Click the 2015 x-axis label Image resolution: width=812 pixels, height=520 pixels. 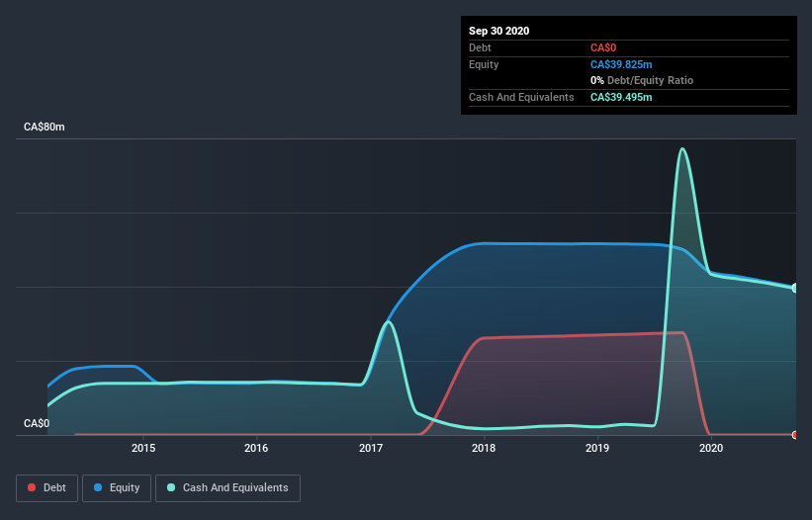(x=143, y=448)
